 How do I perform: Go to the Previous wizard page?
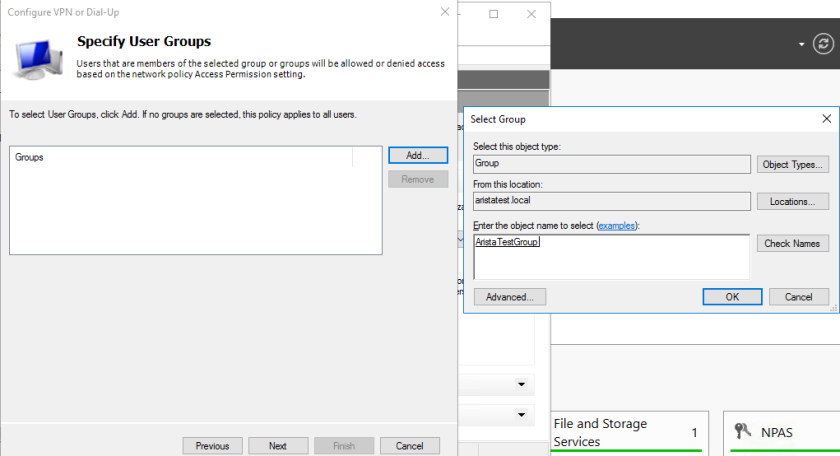(x=213, y=446)
